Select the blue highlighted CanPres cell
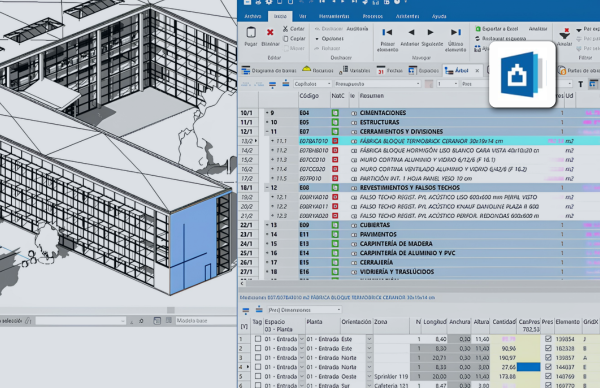 coord(528,367)
